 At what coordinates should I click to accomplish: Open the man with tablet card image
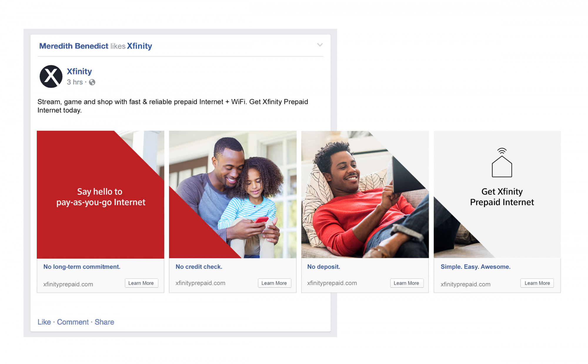365,194
